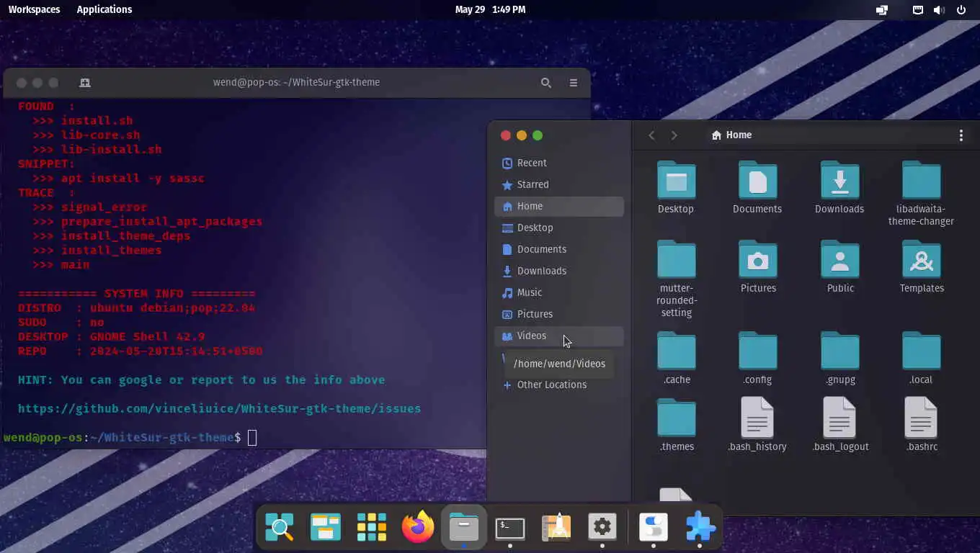Open Recent in the Files sidebar
The image size is (980, 553).
point(559,163)
